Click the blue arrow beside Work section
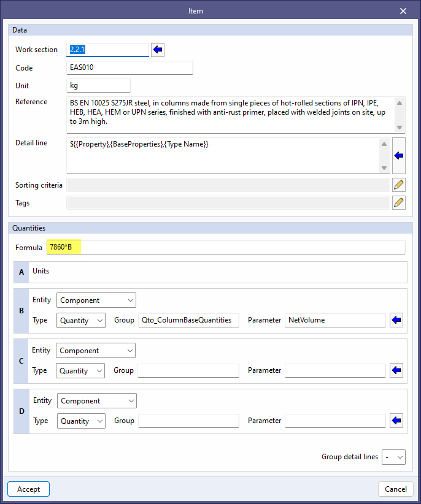 tap(158, 50)
